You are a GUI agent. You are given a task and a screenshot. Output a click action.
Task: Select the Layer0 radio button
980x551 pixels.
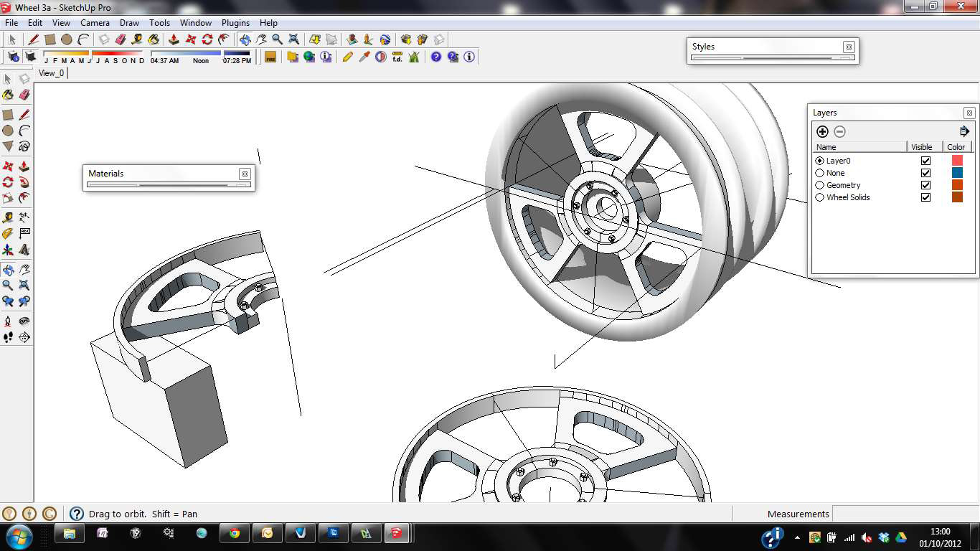tap(820, 161)
